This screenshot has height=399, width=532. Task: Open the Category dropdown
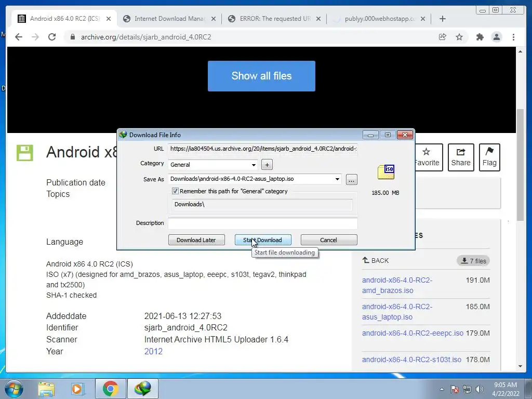(x=254, y=165)
